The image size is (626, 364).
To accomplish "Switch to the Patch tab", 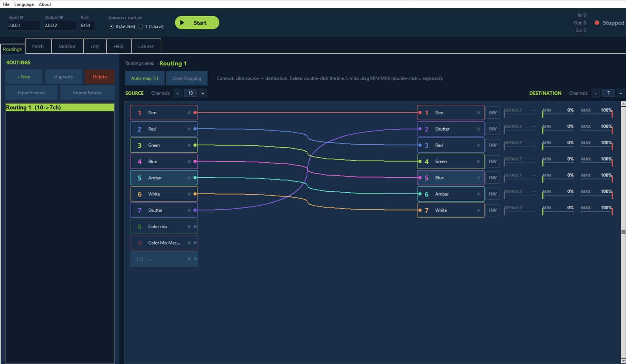I will (38, 46).
